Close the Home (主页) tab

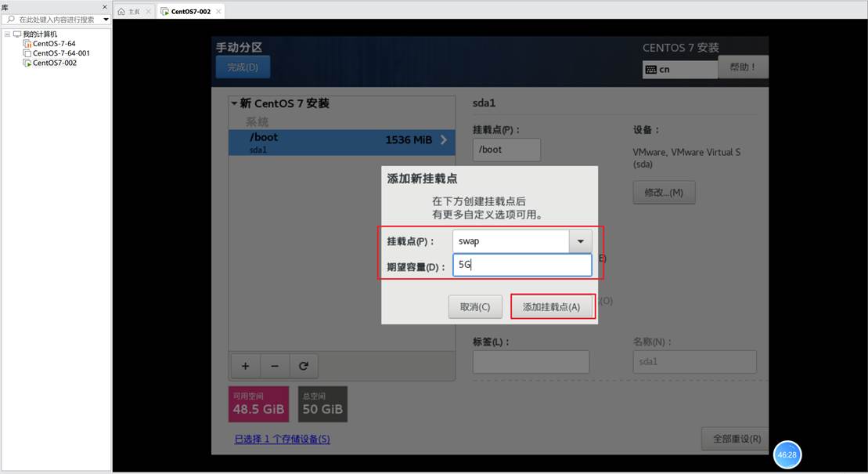pyautogui.click(x=149, y=11)
